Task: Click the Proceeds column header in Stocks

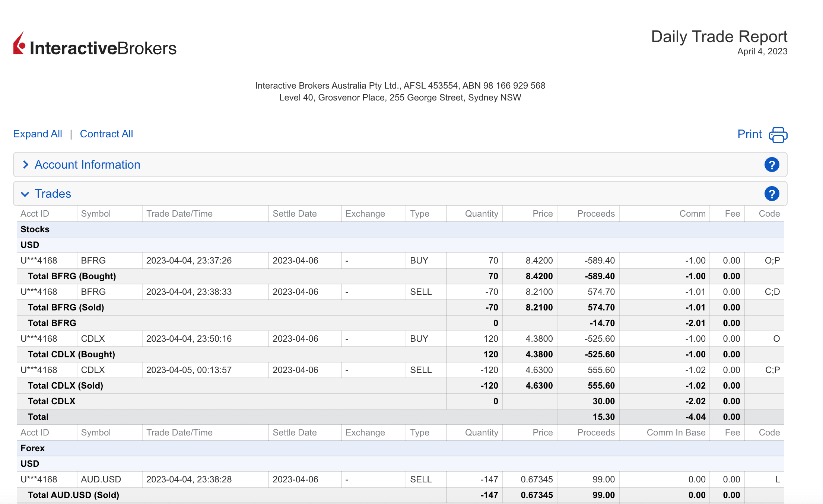Action: (595, 214)
